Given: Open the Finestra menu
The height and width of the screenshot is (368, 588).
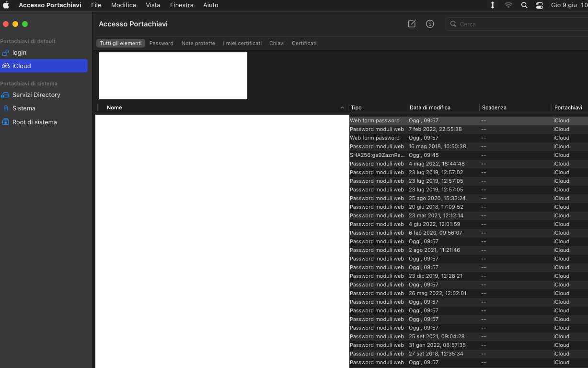Looking at the screenshot, I should pyautogui.click(x=182, y=5).
